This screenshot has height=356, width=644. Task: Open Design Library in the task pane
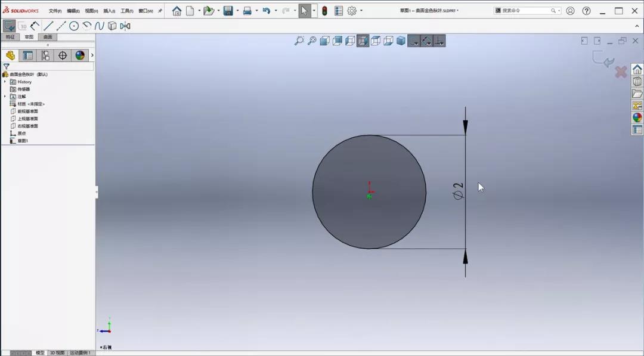click(x=637, y=81)
